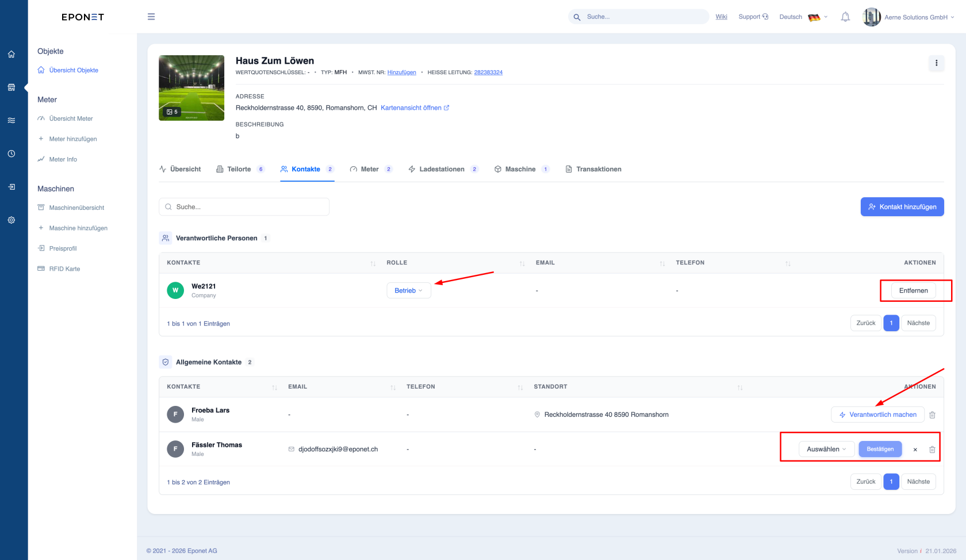Click the image count badge on thumbnail
This screenshot has width=966, height=560.
172,112
